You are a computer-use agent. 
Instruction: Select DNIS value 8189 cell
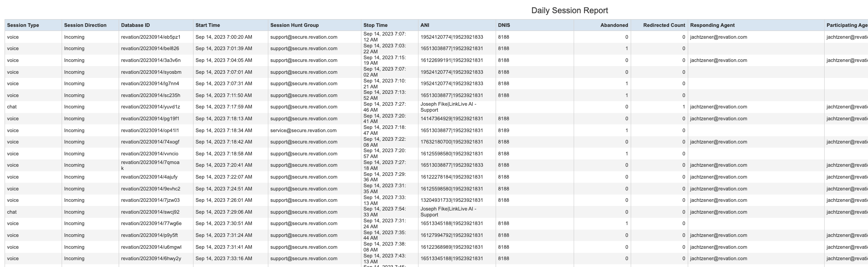coord(504,131)
